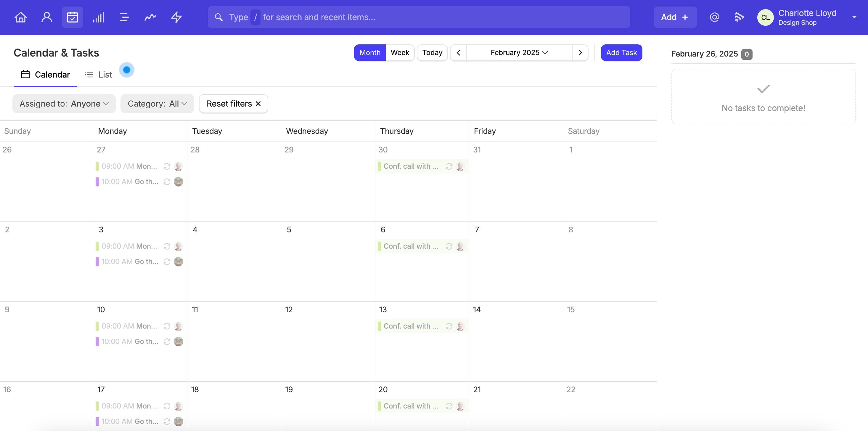This screenshot has width=868, height=431.
Task: Switch to Month view
Action: 370,53
